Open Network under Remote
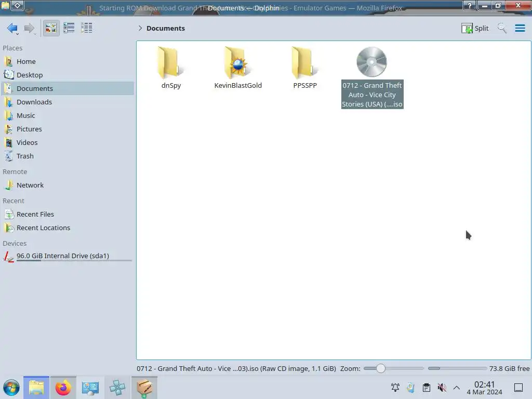This screenshot has width=532, height=399. [x=67, y=185]
